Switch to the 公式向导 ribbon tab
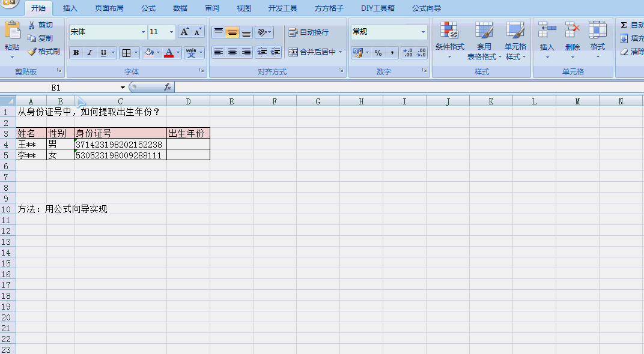Viewport: 644px width, 354px height. point(427,8)
